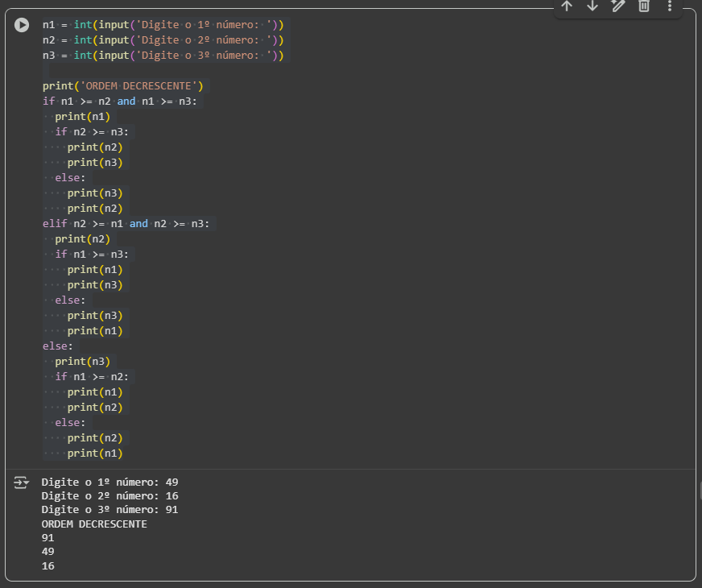This screenshot has width=702, height=588.
Task: Click the n3 input code line
Action: pos(163,56)
